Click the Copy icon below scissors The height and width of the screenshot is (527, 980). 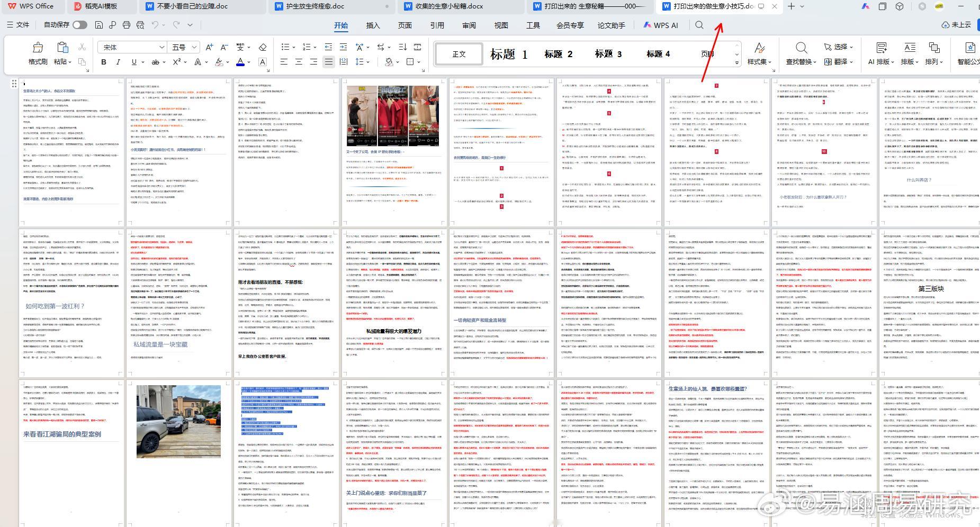coord(82,62)
